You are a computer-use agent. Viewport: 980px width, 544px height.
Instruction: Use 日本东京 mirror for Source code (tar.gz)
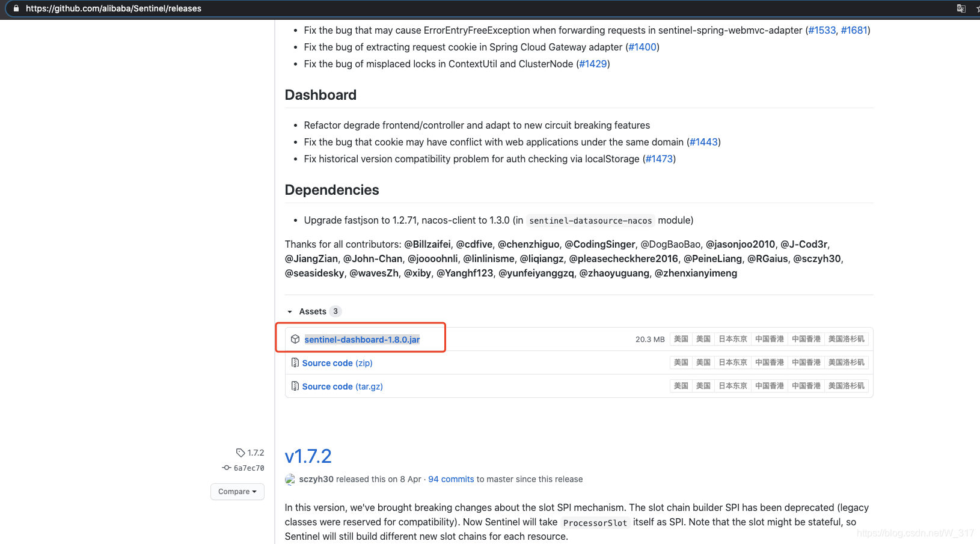pos(733,386)
